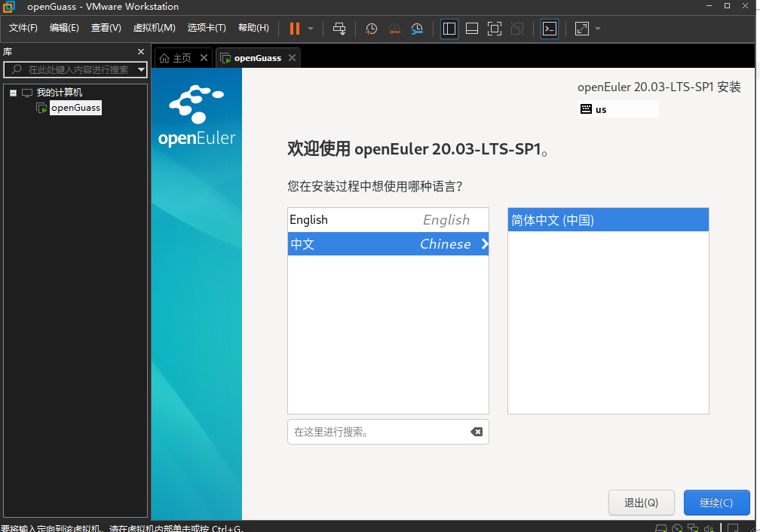Screen dimensions: 760x532
Task: Clear the language search field
Action: click(477, 432)
